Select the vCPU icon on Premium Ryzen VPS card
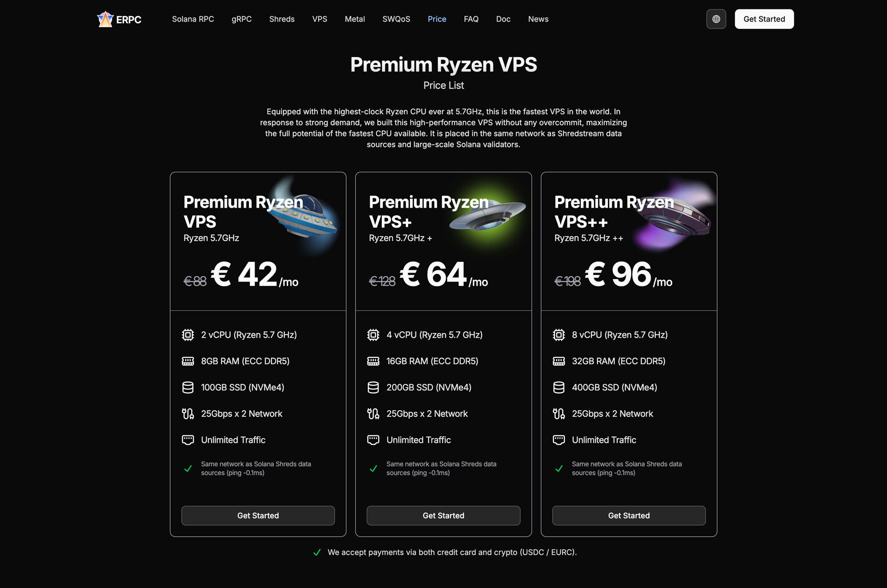Image resolution: width=887 pixels, height=588 pixels. point(188,335)
